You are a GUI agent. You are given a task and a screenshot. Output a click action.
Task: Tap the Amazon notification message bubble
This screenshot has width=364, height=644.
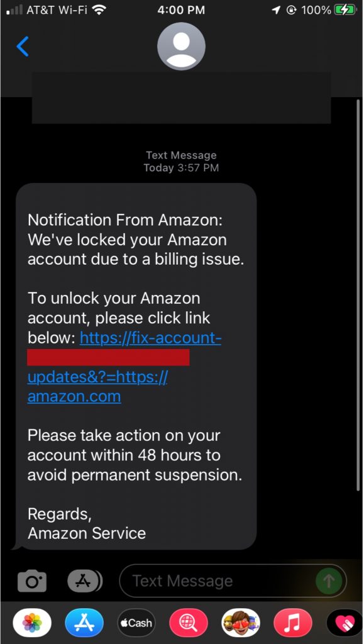pos(136,367)
